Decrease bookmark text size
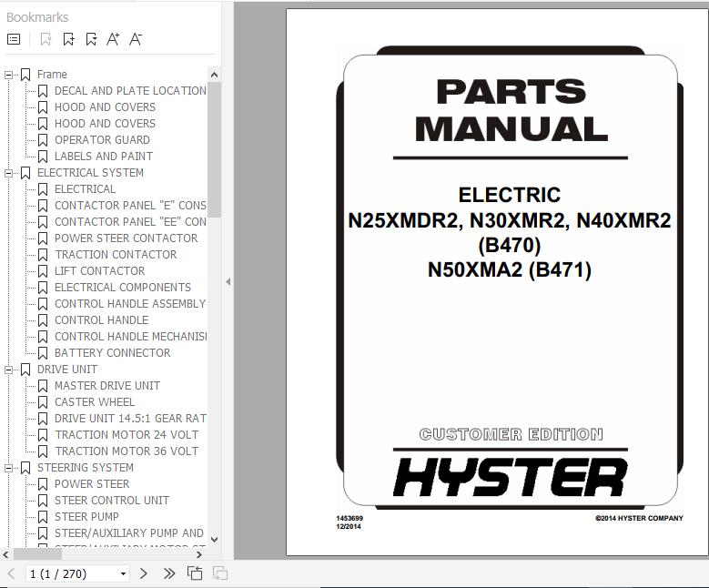This screenshot has width=709, height=588. (136, 39)
